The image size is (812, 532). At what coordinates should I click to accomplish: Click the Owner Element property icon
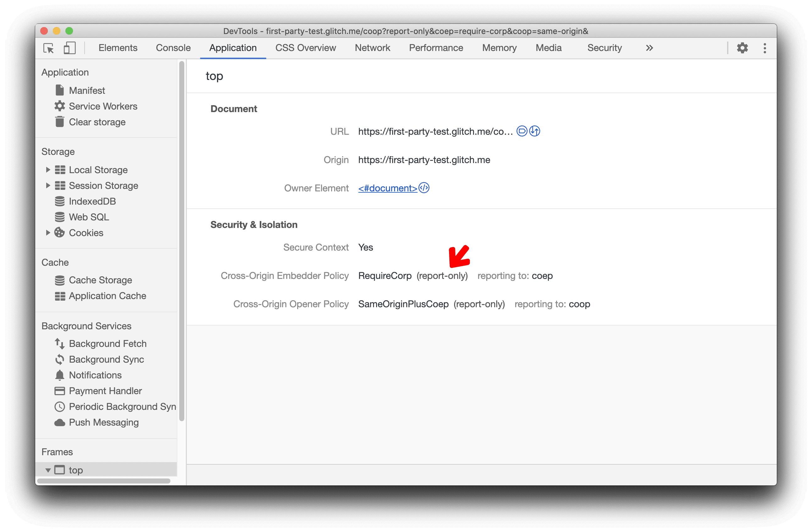tap(426, 188)
